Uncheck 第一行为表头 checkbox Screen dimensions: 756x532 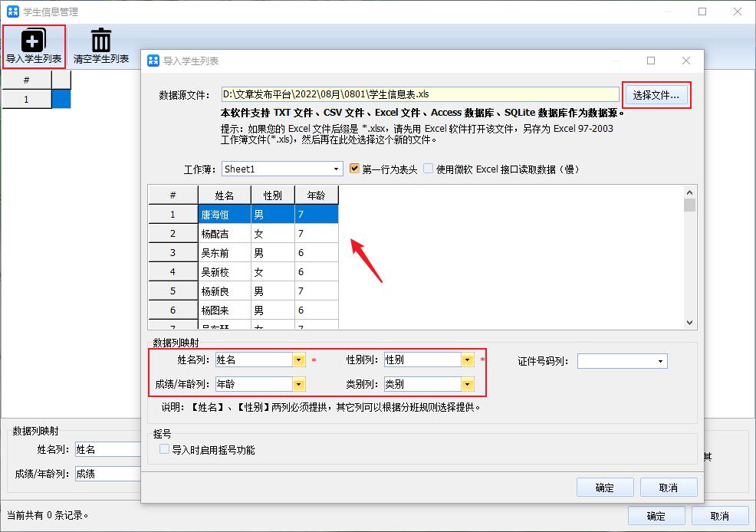354,169
